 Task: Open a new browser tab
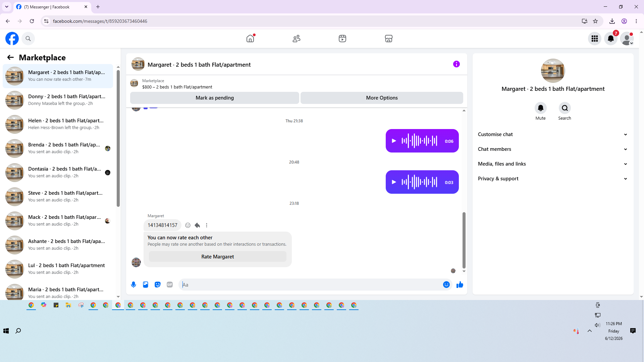click(98, 7)
